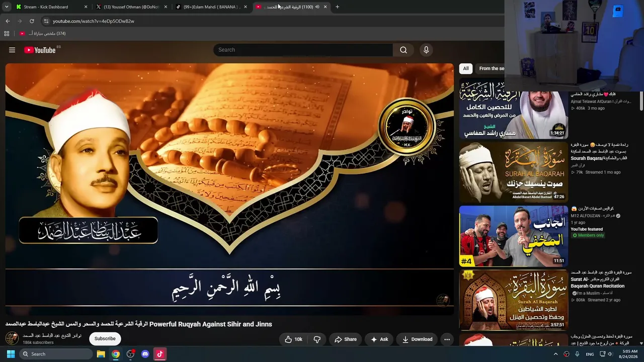644x362 pixels.
Task: Start voice search with the microphone
Action: tap(426, 50)
